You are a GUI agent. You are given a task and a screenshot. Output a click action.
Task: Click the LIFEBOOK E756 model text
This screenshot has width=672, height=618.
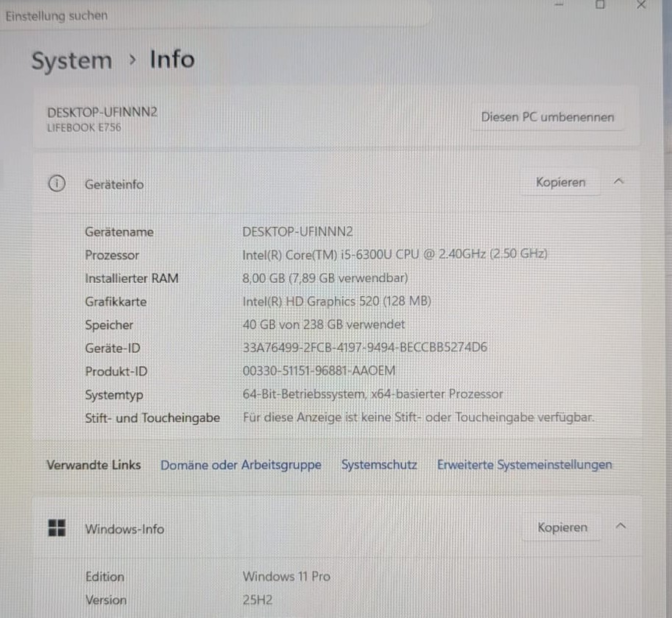click(x=84, y=128)
